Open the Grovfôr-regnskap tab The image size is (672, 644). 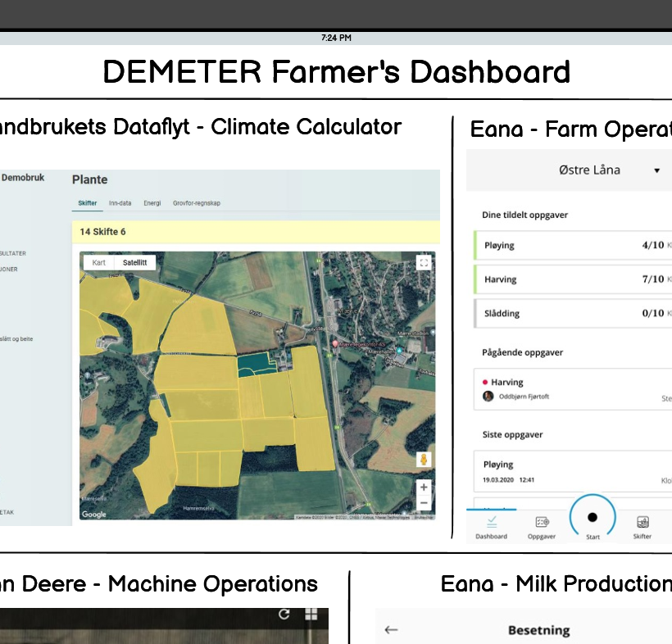click(197, 203)
